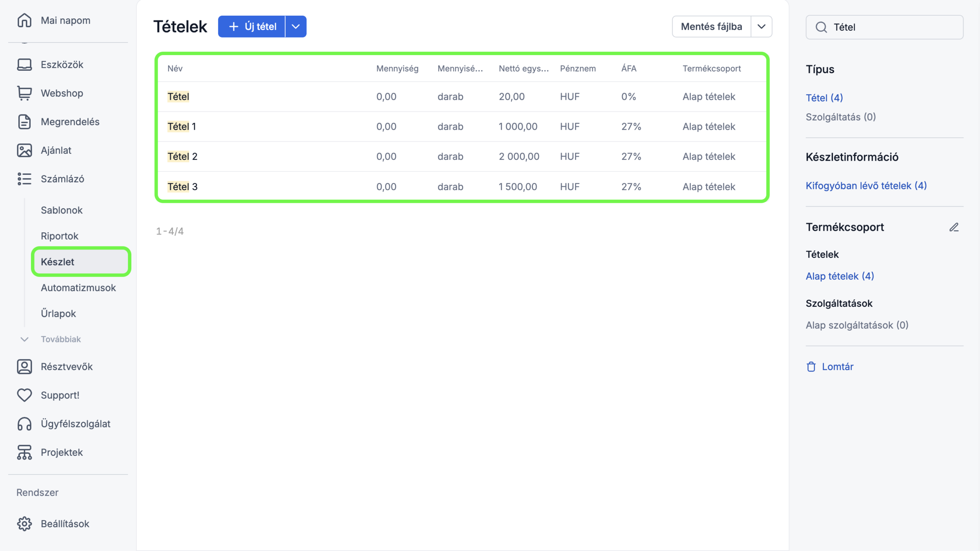Image resolution: width=980 pixels, height=551 pixels.
Task: Filter by Kifogyóban lévő tételek (4)
Action: pos(866,186)
